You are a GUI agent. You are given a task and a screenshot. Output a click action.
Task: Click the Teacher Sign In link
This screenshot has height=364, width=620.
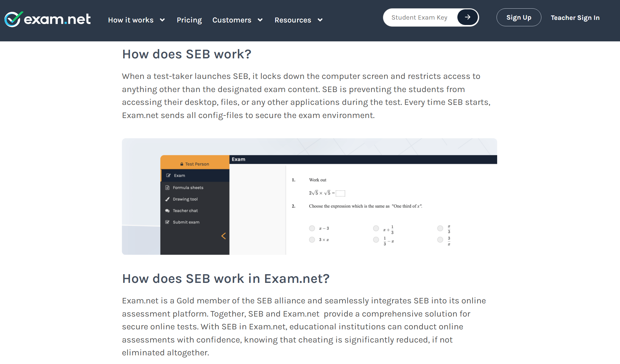click(575, 18)
